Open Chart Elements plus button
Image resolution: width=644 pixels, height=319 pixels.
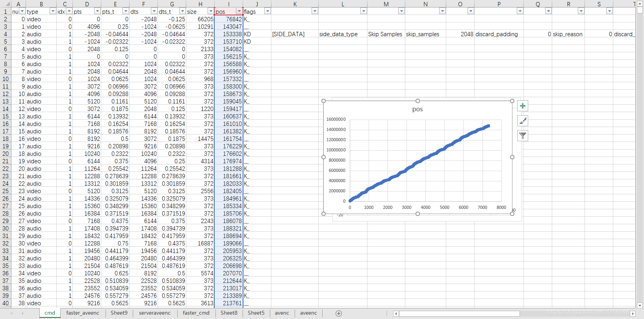pos(523,106)
